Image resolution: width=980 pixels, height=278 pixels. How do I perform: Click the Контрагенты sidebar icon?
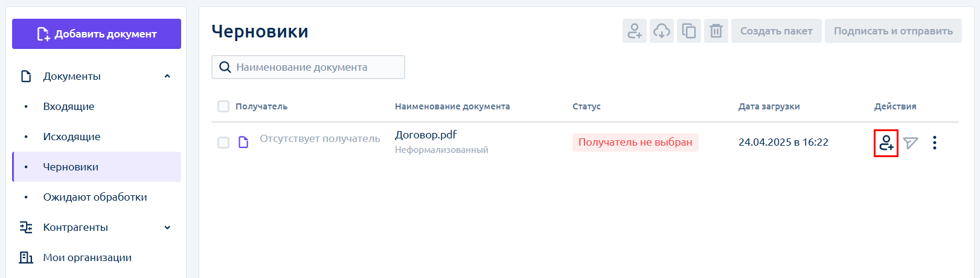(26, 227)
